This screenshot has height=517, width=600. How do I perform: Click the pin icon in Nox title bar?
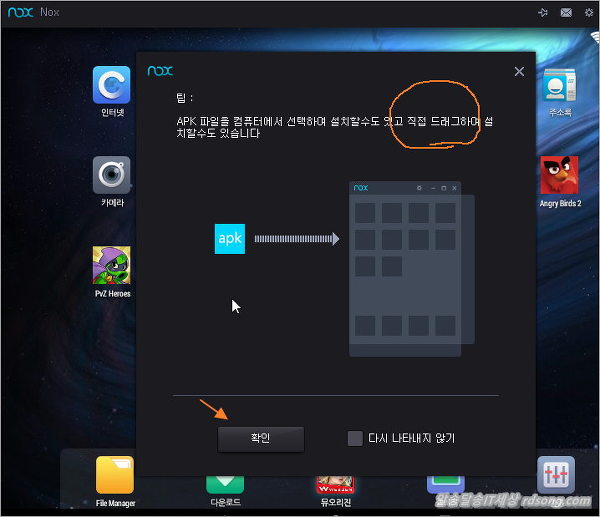pos(543,13)
